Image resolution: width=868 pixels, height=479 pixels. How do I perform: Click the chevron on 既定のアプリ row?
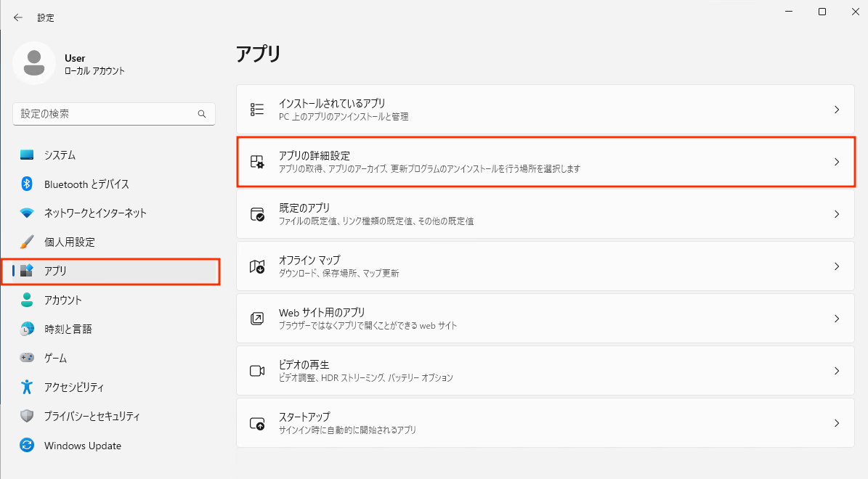pyautogui.click(x=837, y=214)
